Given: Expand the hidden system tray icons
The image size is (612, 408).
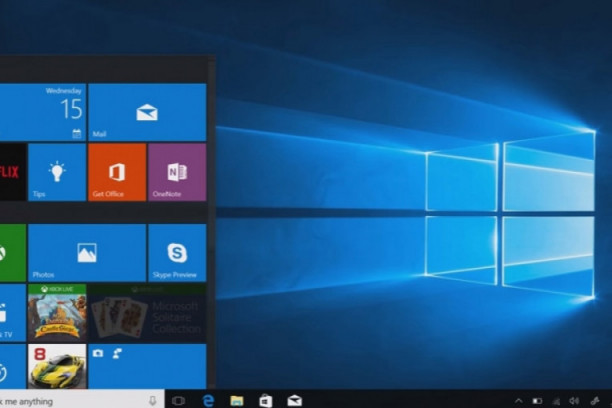Looking at the screenshot, I should pyautogui.click(x=519, y=400).
